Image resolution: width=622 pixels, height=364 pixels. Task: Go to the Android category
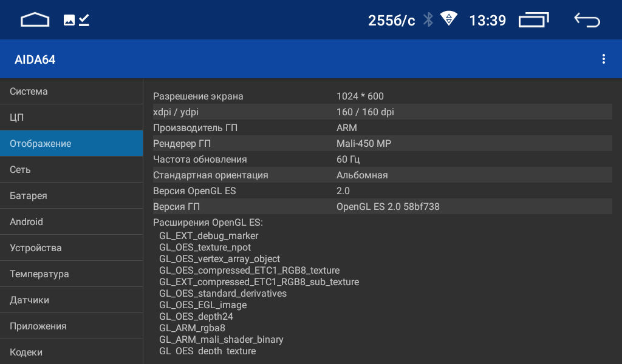[x=72, y=222]
